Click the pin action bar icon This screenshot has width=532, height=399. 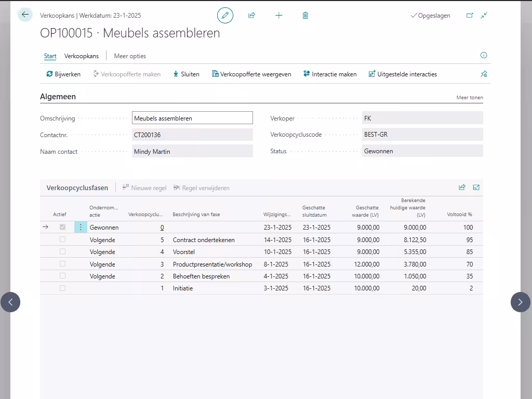click(484, 74)
